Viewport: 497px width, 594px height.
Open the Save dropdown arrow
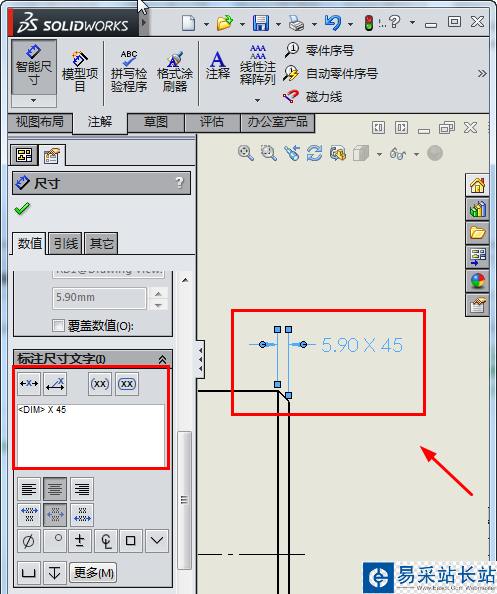[x=278, y=24]
